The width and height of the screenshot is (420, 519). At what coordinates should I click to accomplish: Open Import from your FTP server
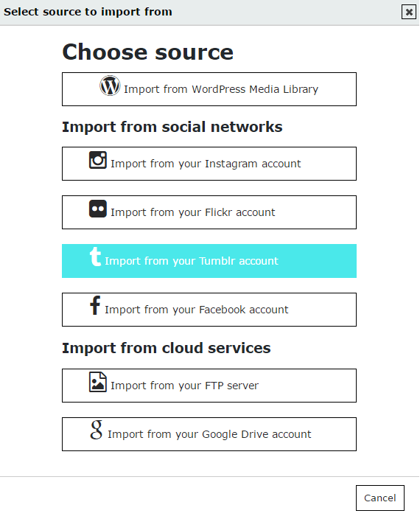[x=209, y=386]
